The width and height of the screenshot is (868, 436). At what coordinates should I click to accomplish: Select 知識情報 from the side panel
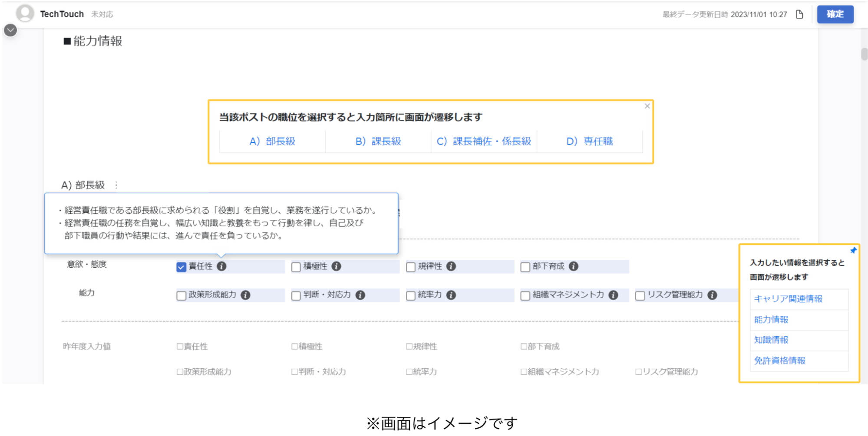(x=771, y=340)
